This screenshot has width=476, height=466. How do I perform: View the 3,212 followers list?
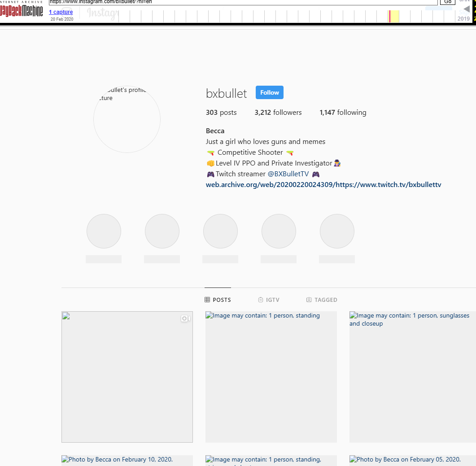click(x=278, y=113)
